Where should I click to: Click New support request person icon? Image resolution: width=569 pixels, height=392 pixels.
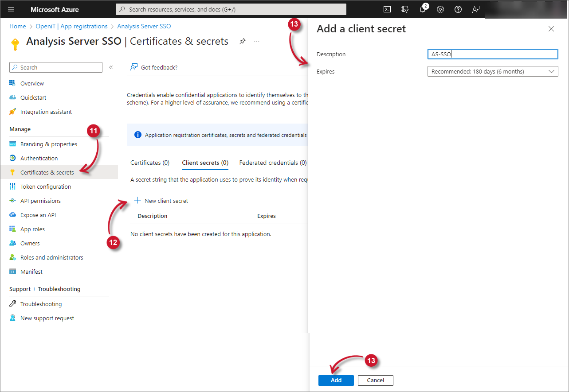tap(12, 318)
